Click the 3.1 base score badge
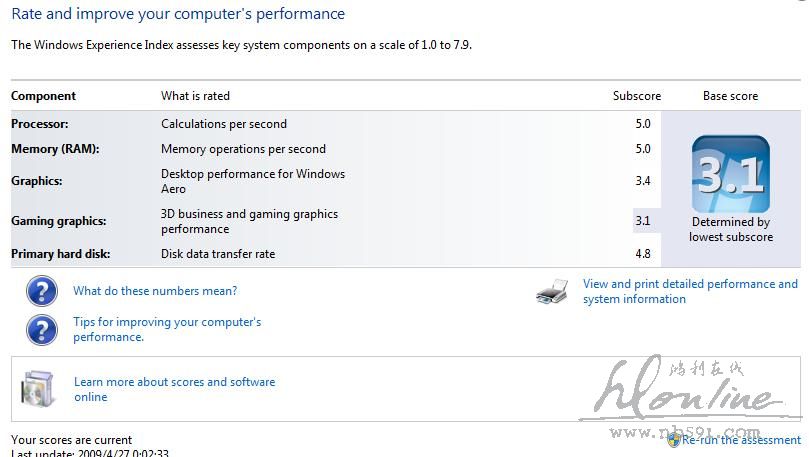This screenshot has height=457, width=809. coord(730,174)
